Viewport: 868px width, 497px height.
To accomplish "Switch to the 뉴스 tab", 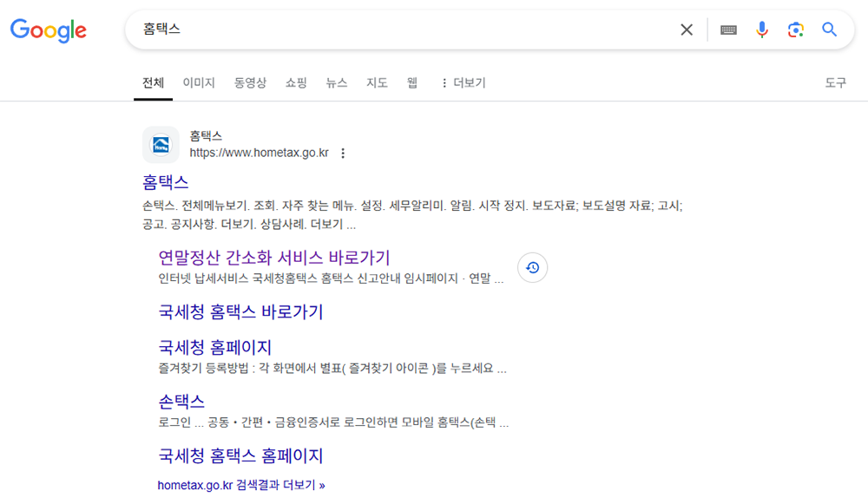I will coord(337,83).
